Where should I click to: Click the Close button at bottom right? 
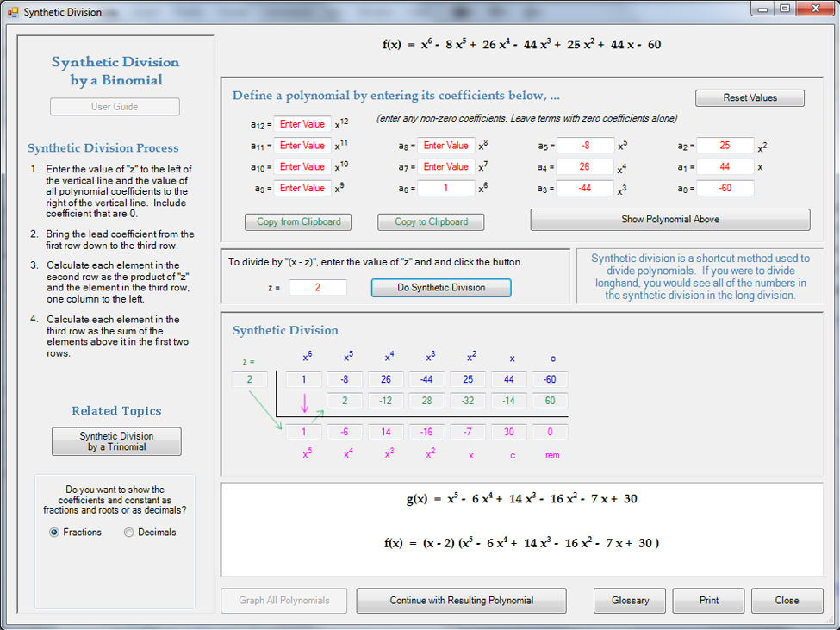coord(786,601)
